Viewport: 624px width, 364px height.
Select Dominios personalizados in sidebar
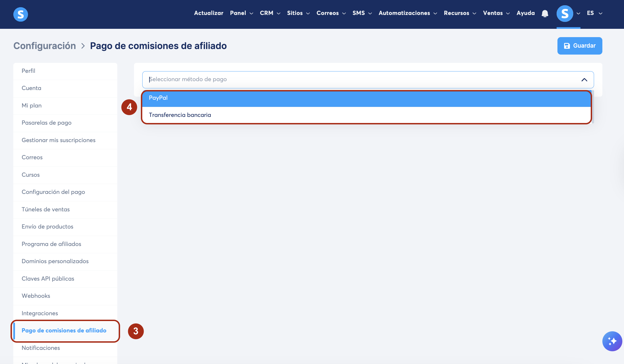55,261
